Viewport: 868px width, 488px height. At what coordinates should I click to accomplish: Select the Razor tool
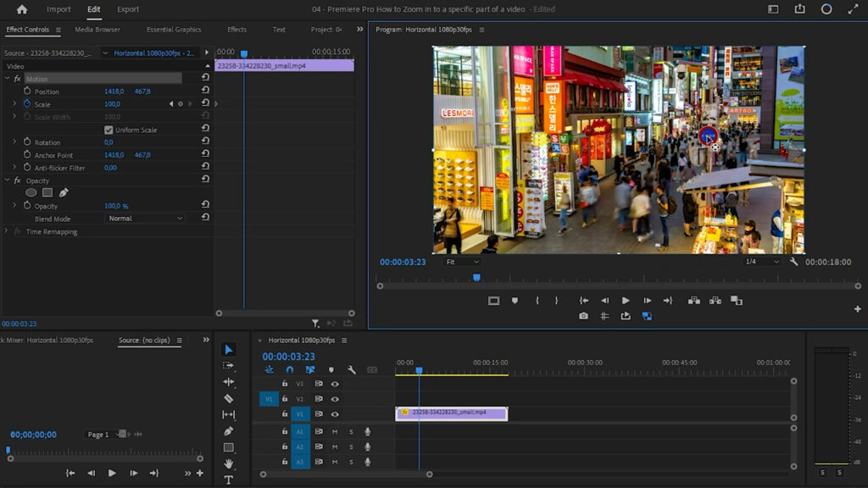(x=228, y=398)
